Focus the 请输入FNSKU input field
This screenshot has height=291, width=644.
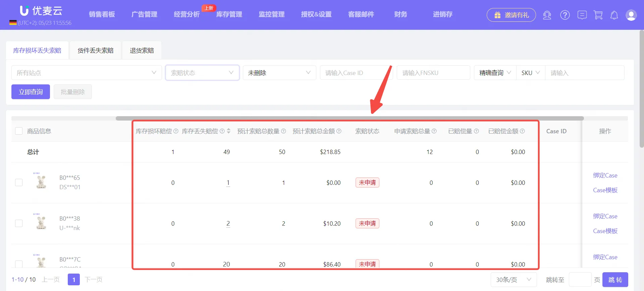[x=433, y=73]
